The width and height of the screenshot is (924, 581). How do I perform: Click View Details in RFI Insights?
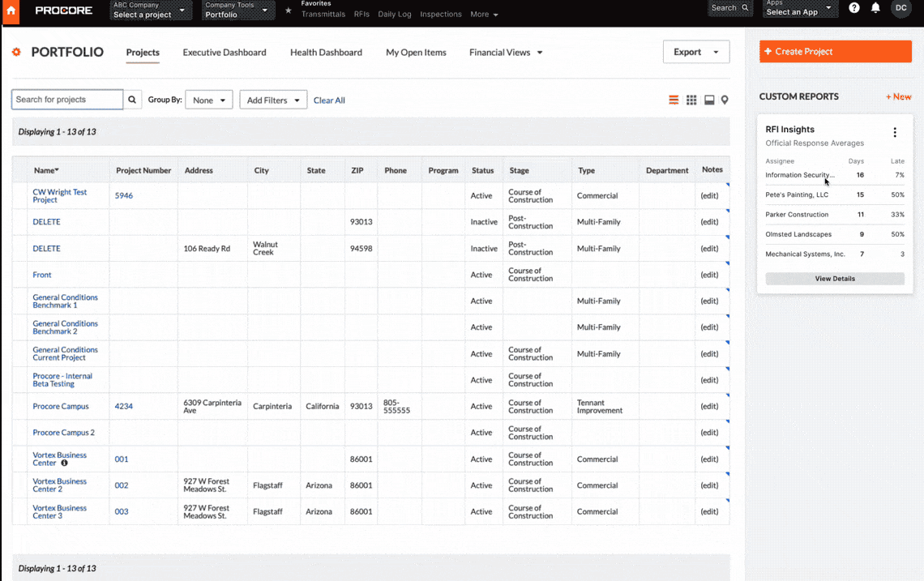(x=834, y=279)
